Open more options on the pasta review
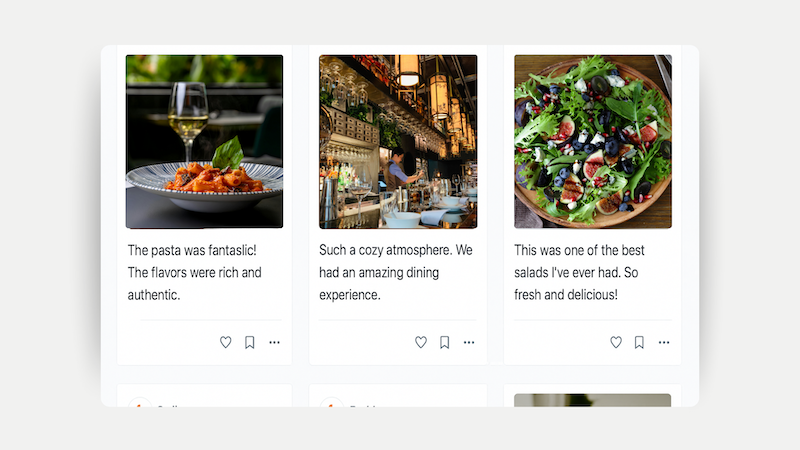The height and width of the screenshot is (450, 800). (x=274, y=342)
